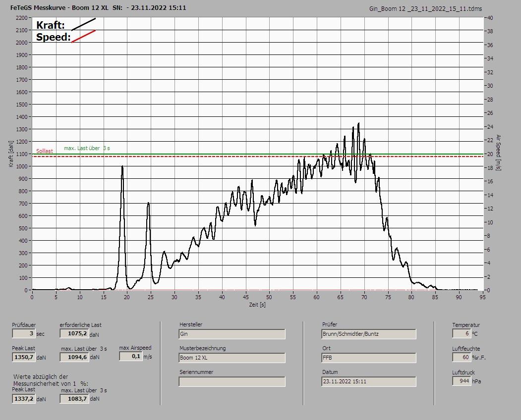Click the sec unit beside Prüfdauer

[x=40, y=334]
